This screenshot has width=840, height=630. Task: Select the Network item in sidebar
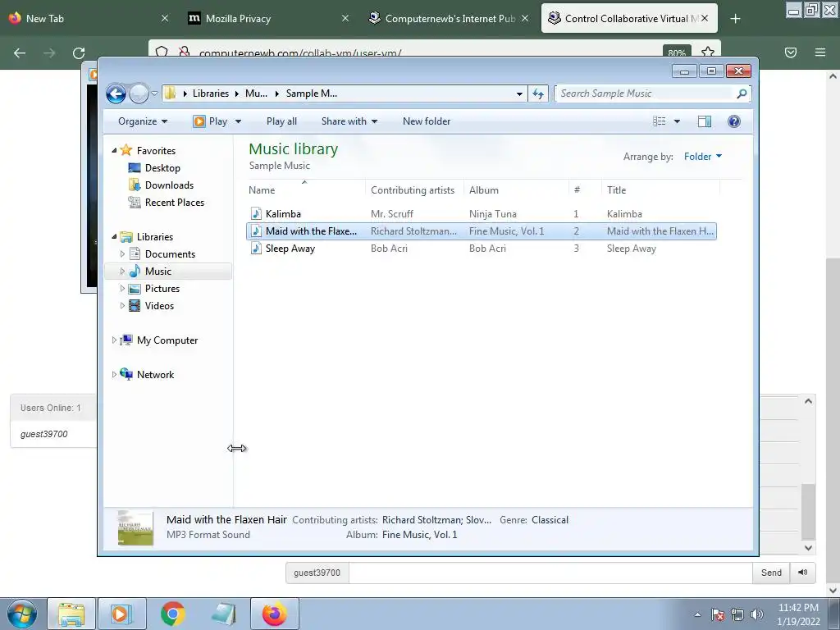pyautogui.click(x=155, y=374)
